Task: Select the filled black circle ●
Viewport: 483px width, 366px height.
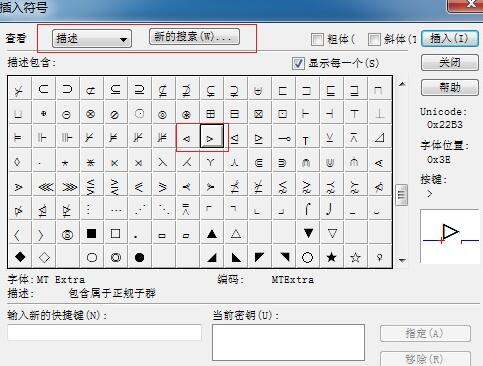Action: coord(139,257)
